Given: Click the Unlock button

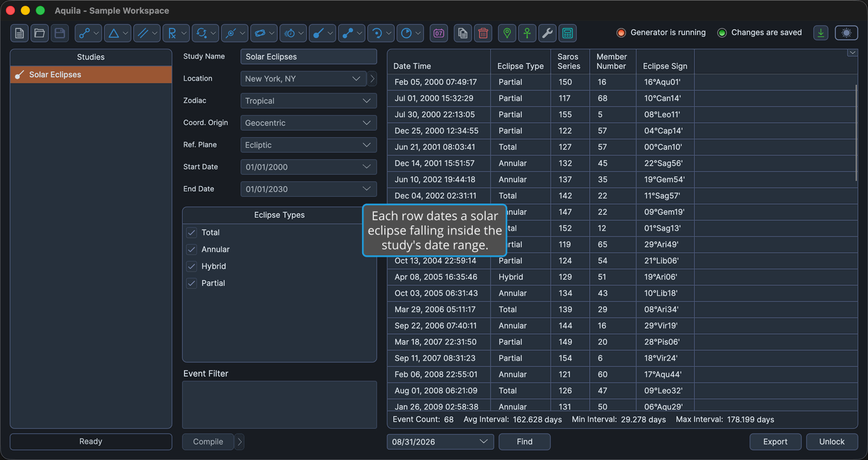Looking at the screenshot, I should pyautogui.click(x=832, y=442).
